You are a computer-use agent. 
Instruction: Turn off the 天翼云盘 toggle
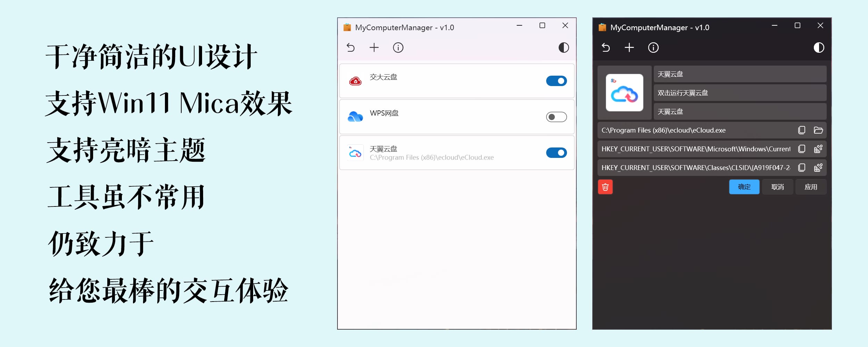click(x=556, y=153)
